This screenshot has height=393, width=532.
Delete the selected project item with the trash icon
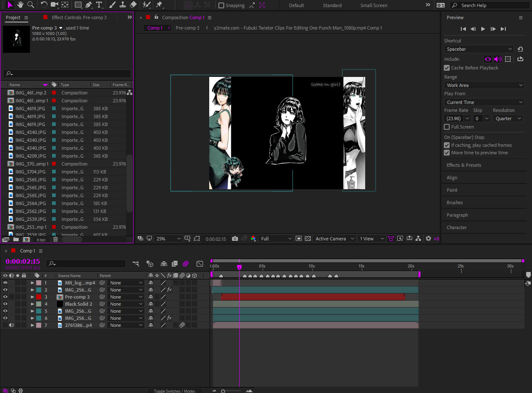click(x=55, y=240)
